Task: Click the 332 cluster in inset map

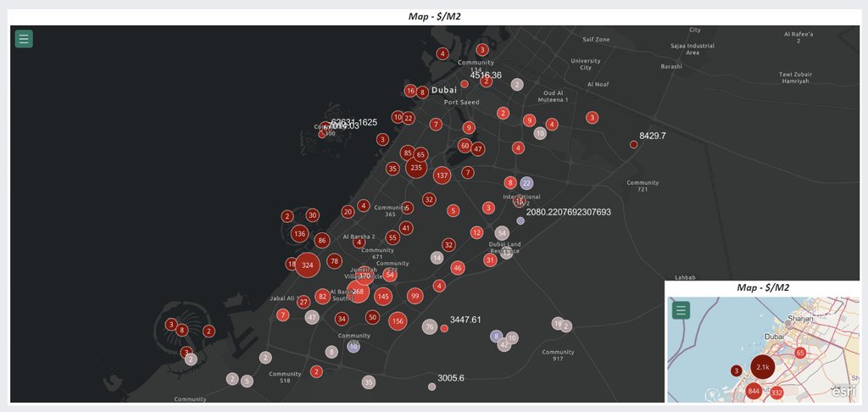Action: (776, 393)
